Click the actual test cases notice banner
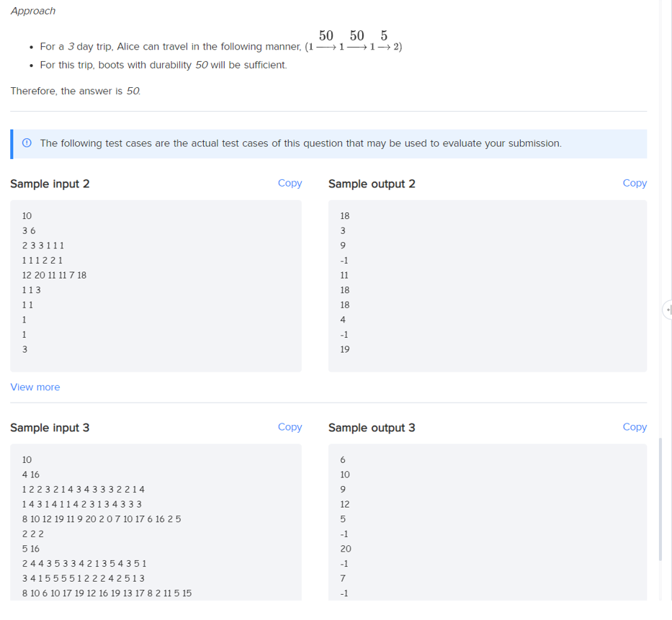The image size is (672, 620). pos(328,143)
